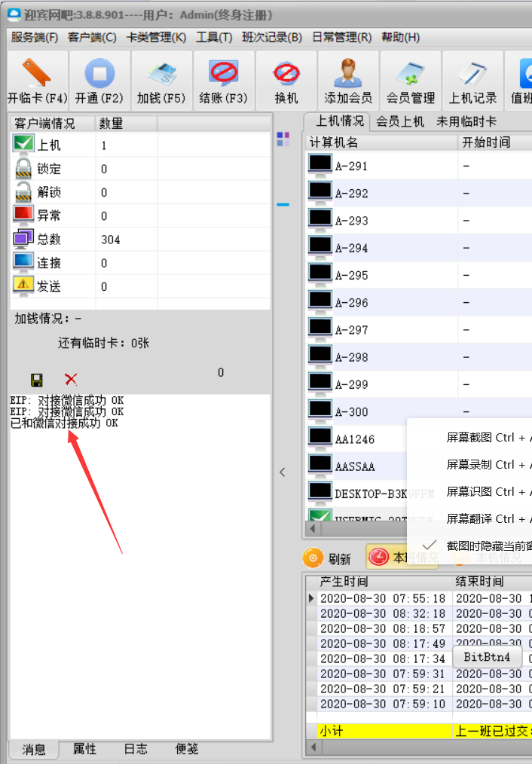532x764 pixels.
Task: Expand first row in shift records table
Action: [313, 598]
